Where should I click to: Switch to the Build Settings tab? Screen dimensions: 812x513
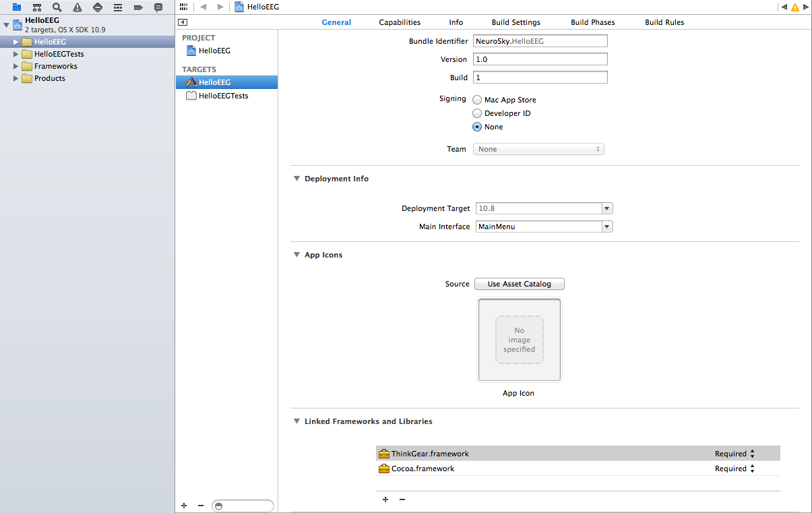click(516, 22)
